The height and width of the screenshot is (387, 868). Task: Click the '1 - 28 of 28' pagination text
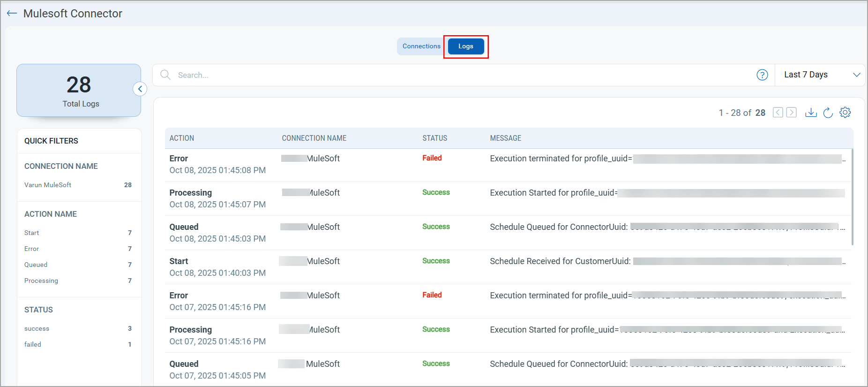click(742, 113)
